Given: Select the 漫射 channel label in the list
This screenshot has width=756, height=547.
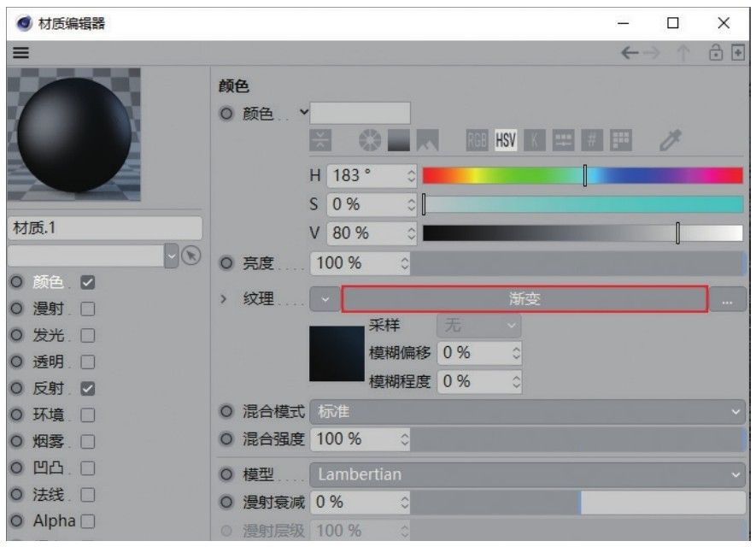Looking at the screenshot, I should [48, 309].
